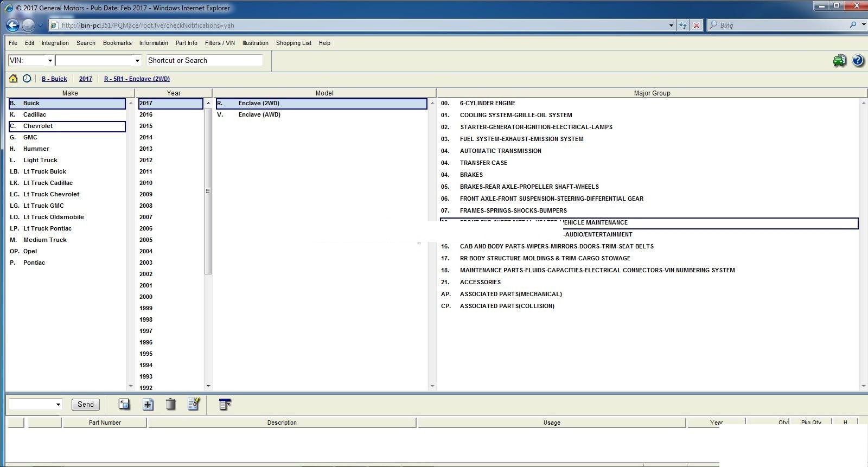868x467 pixels.
Task: Open the address bar history dropdown
Action: [x=671, y=25]
